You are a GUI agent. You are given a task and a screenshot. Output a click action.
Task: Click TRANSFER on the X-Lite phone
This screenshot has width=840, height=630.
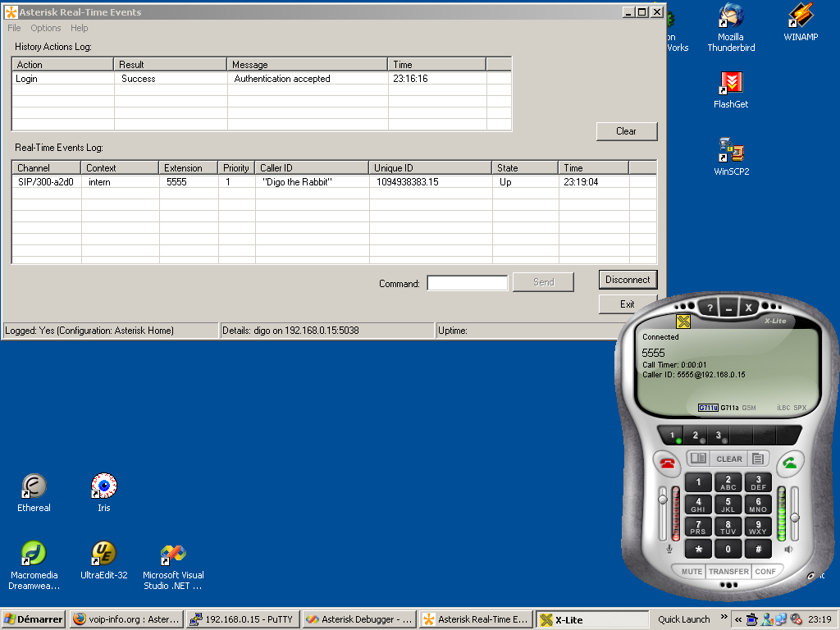tap(728, 572)
